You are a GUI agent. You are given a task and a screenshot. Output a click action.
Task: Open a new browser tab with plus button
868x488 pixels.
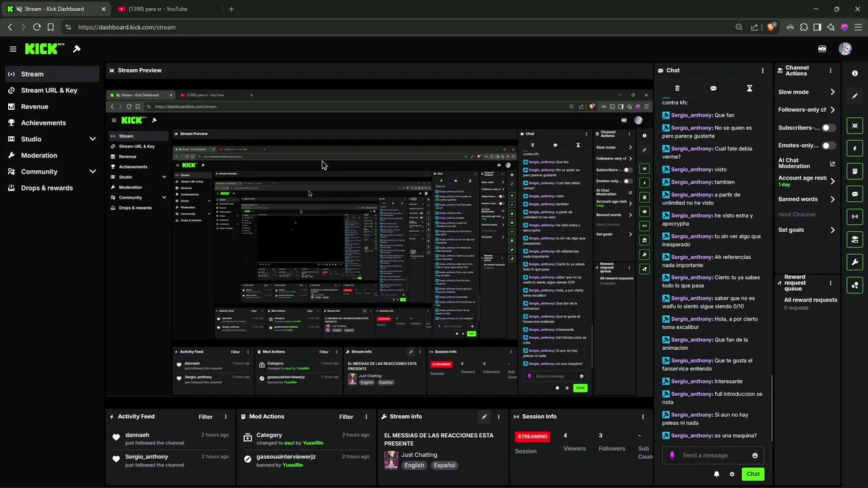pyautogui.click(x=231, y=9)
